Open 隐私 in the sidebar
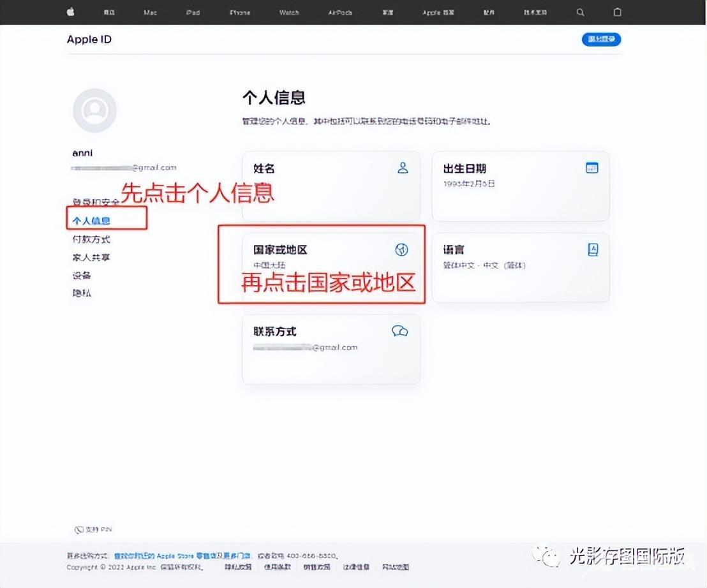Viewport: 707px width, 588px height. (82, 293)
